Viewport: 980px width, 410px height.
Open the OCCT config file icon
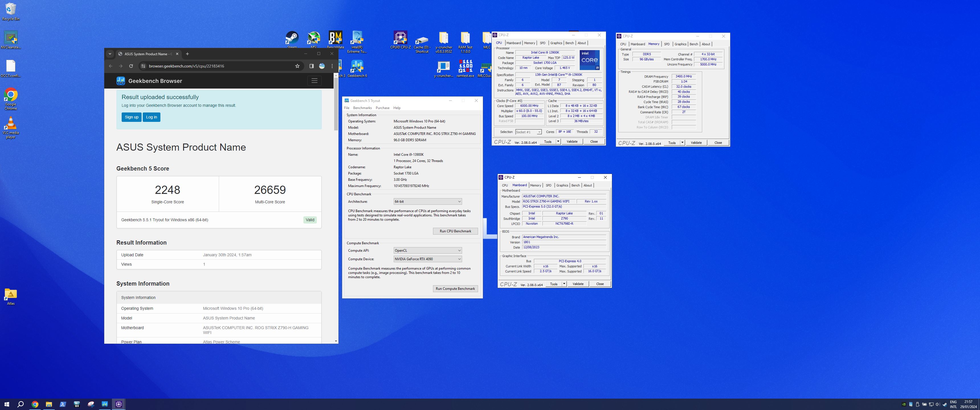[x=11, y=68]
